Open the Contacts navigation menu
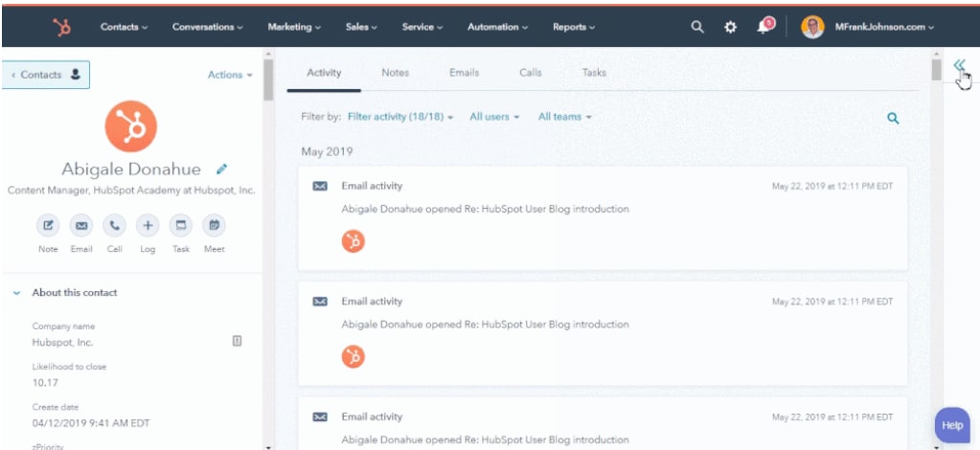 pos(124,27)
